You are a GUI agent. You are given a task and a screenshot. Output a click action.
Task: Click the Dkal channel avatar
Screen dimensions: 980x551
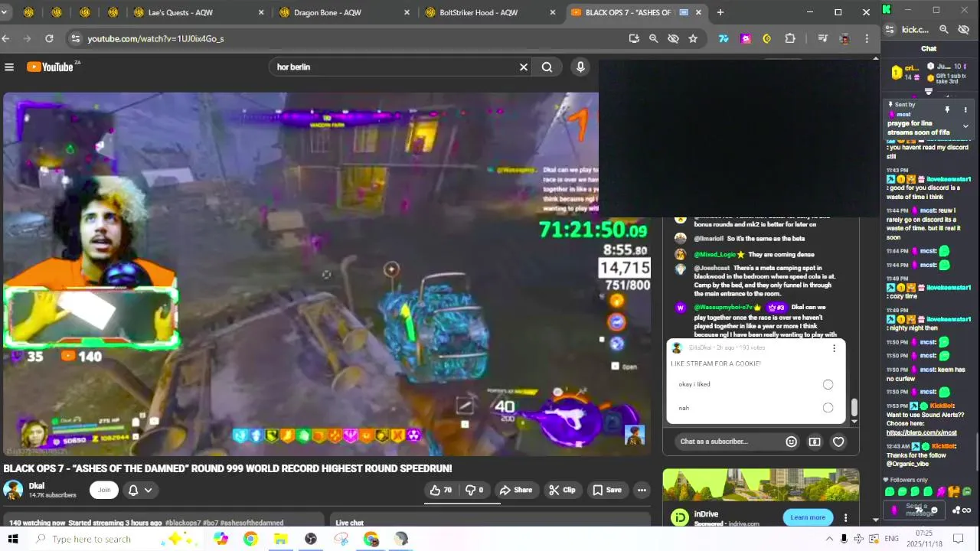[x=13, y=490]
